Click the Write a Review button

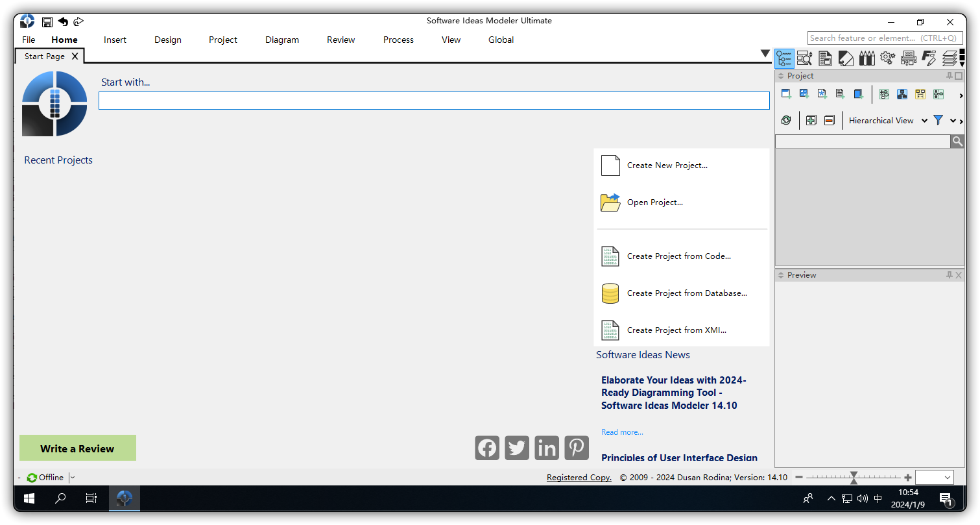pos(78,448)
